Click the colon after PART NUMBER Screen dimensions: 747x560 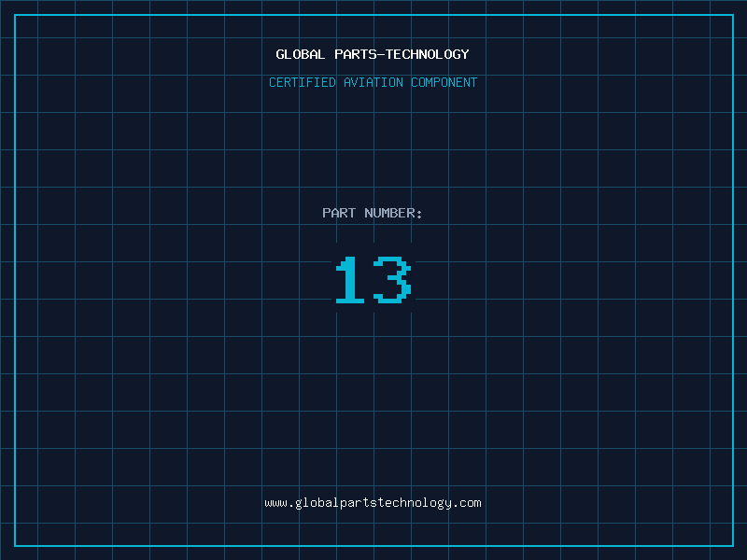coord(419,214)
